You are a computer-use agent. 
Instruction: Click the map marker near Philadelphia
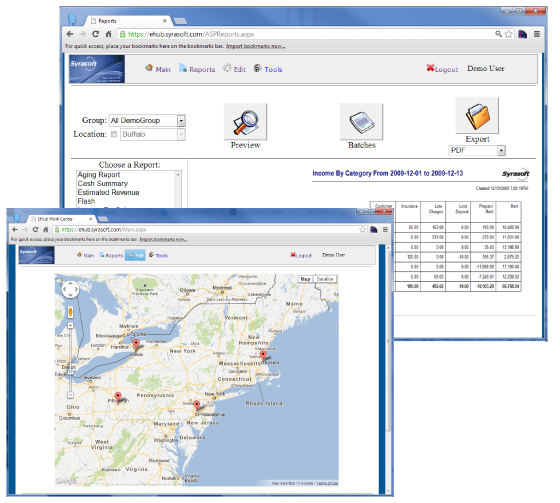coord(196,406)
